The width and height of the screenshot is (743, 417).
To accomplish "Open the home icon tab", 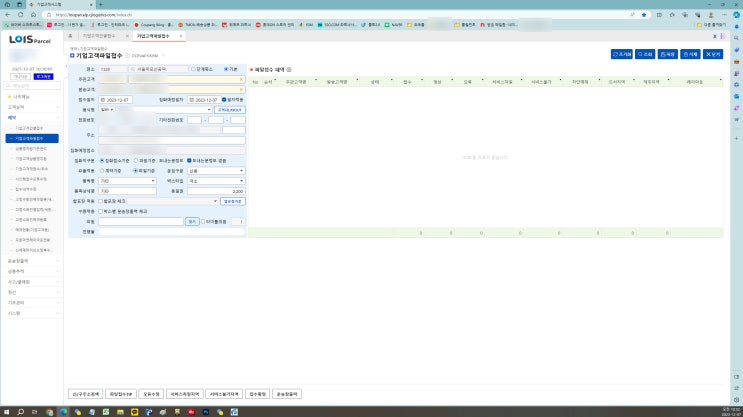I will click(70, 36).
